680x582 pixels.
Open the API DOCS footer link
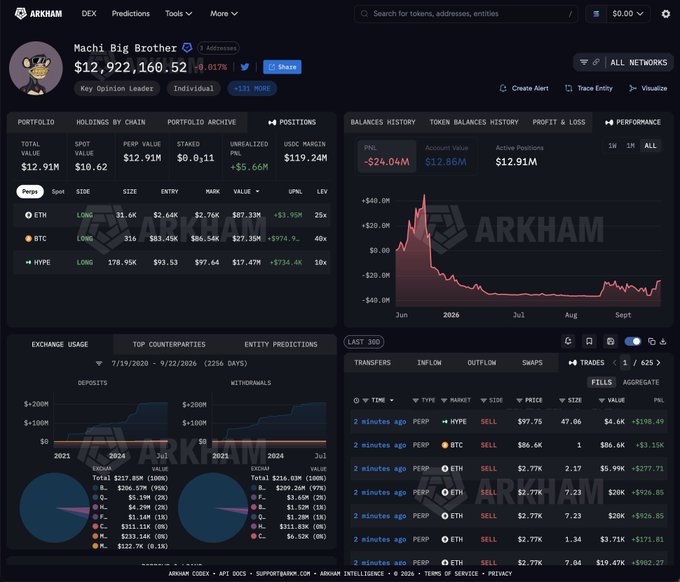[x=232, y=573]
